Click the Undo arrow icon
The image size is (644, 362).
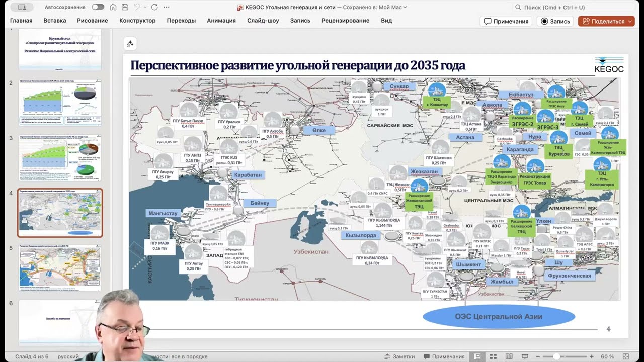[136, 7]
